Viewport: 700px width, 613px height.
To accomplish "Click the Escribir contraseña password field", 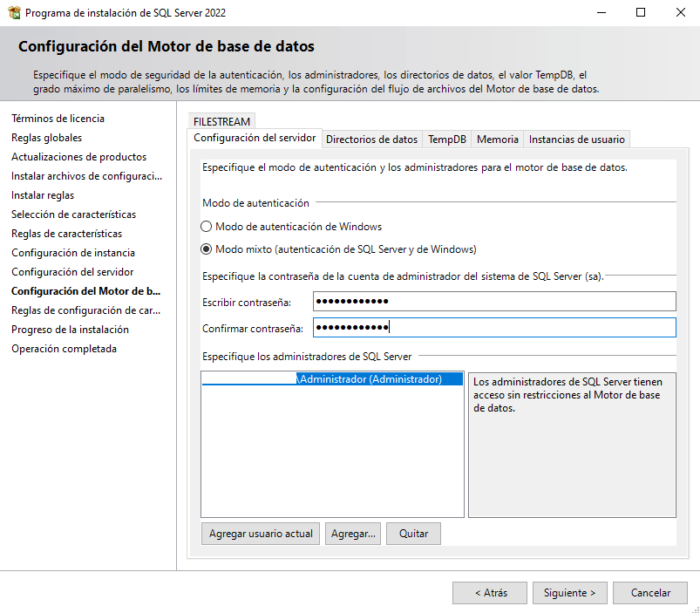I will coord(494,302).
